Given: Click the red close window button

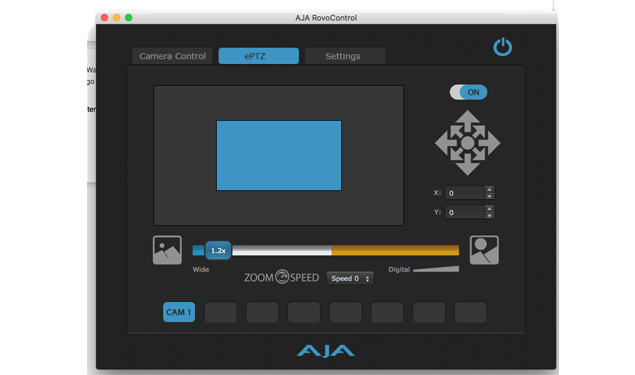Looking at the screenshot, I should point(104,17).
